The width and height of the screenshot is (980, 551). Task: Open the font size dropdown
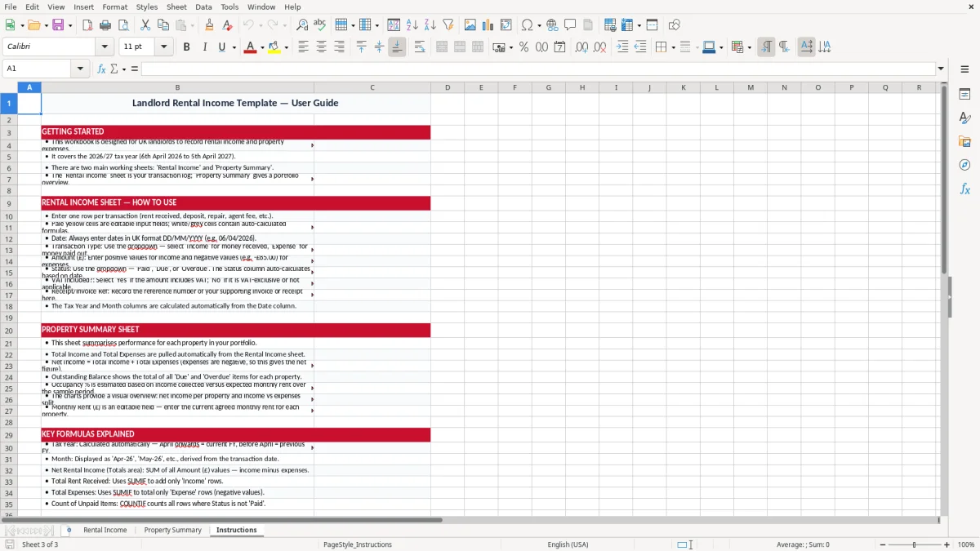coord(164,47)
